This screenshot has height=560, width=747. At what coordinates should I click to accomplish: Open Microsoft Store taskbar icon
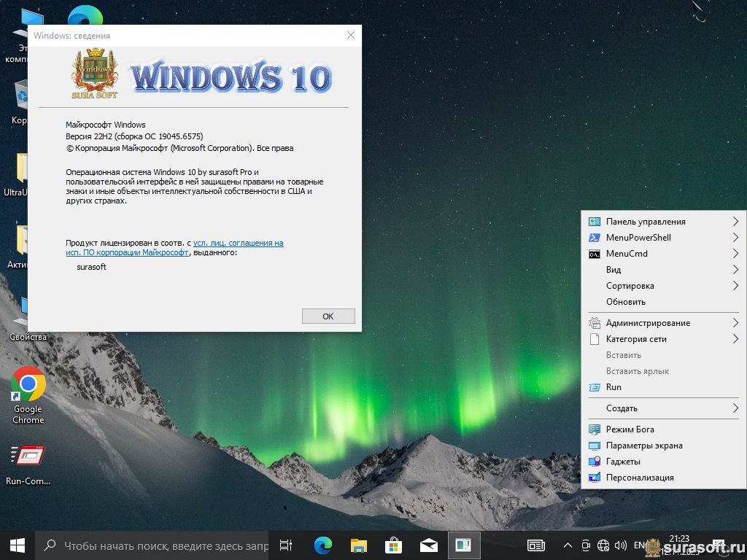(393, 545)
